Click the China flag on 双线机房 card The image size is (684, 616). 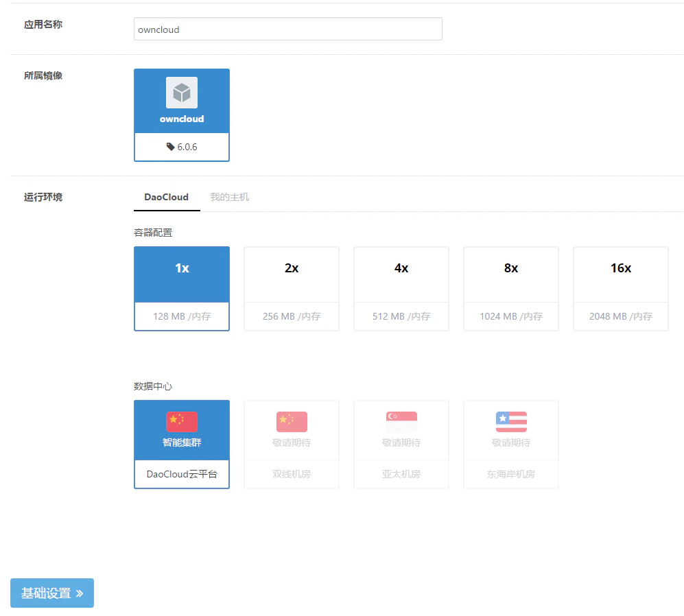pyautogui.click(x=292, y=422)
